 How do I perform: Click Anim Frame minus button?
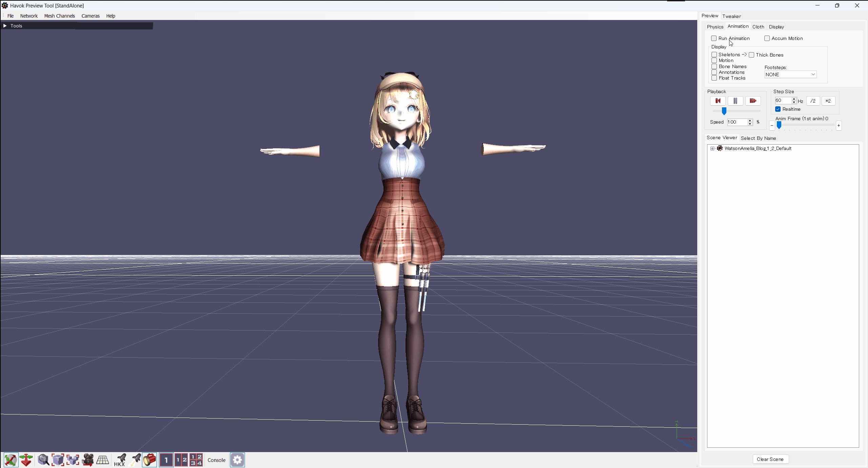coord(772,126)
